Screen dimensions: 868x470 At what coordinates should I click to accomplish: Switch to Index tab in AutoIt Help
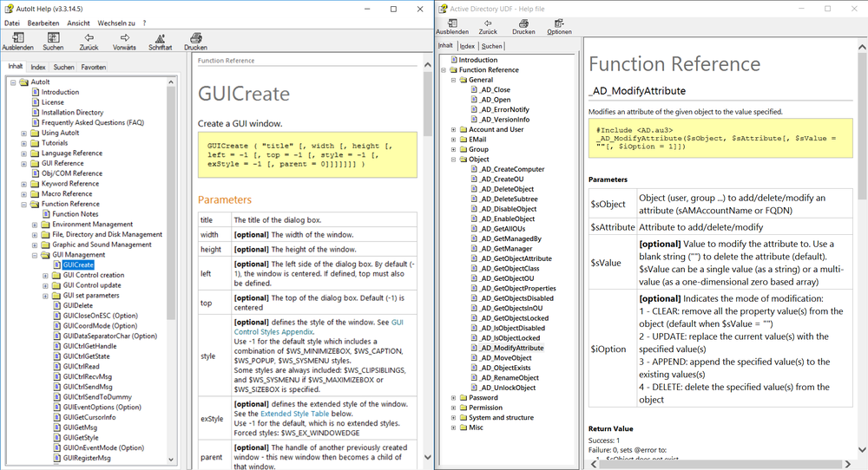pos(38,67)
